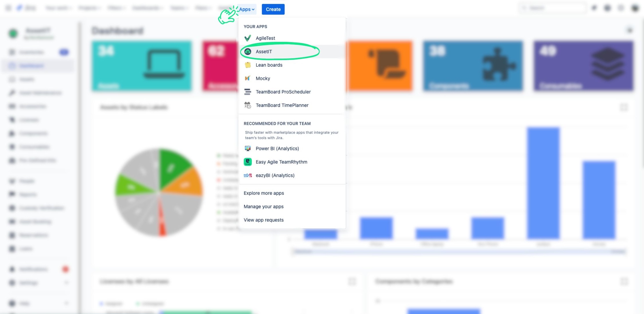The image size is (644, 314).
Task: Click the Power BI Analytics icon
Action: pos(247,148)
